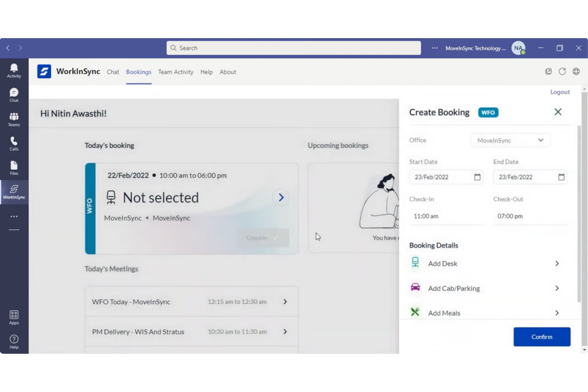Viewport: 588px width, 392px height.
Task: Switch to the Team Activity tab
Action: click(176, 72)
